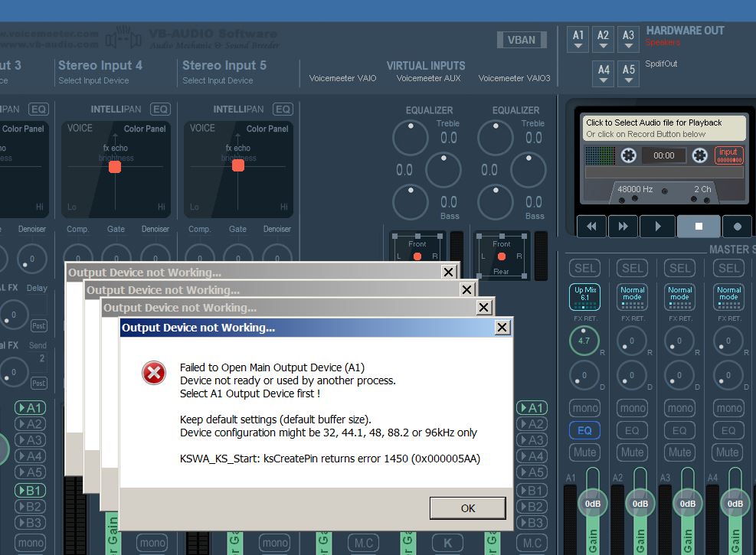Click the treble knob of first virtual equalizer
Screen dimensions: 756x555
tap(411, 138)
